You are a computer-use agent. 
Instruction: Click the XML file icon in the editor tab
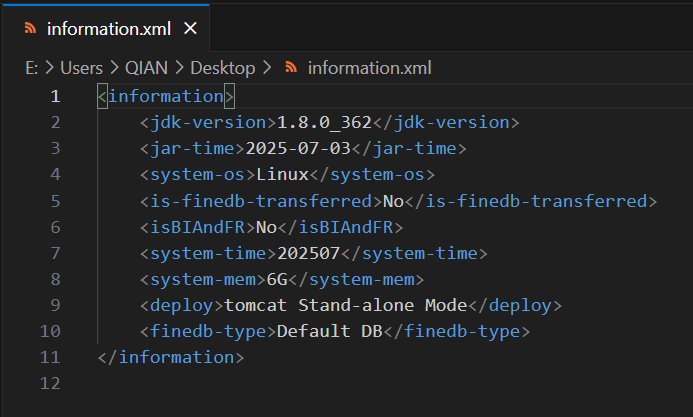(29, 28)
